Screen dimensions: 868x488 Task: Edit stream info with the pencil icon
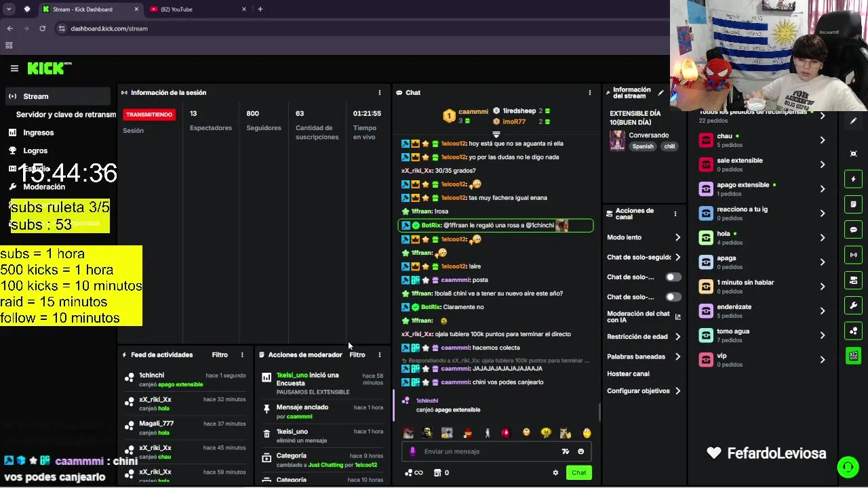pyautogui.click(x=660, y=93)
